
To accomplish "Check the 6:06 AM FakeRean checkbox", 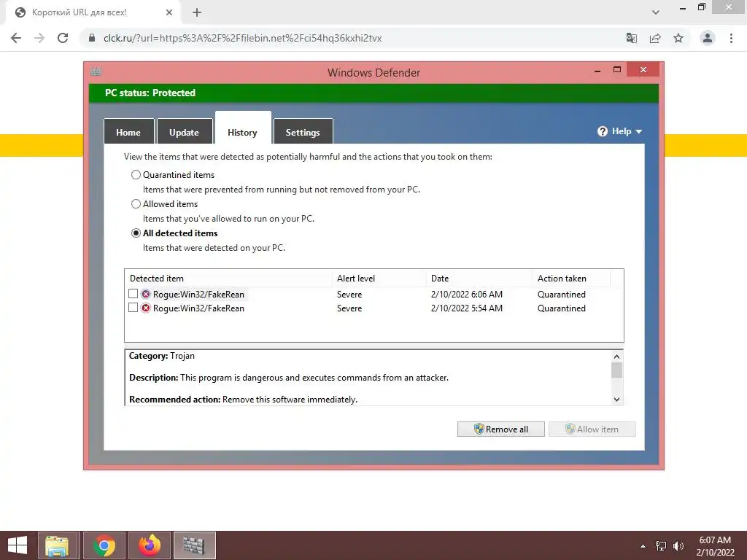I will [x=133, y=294].
